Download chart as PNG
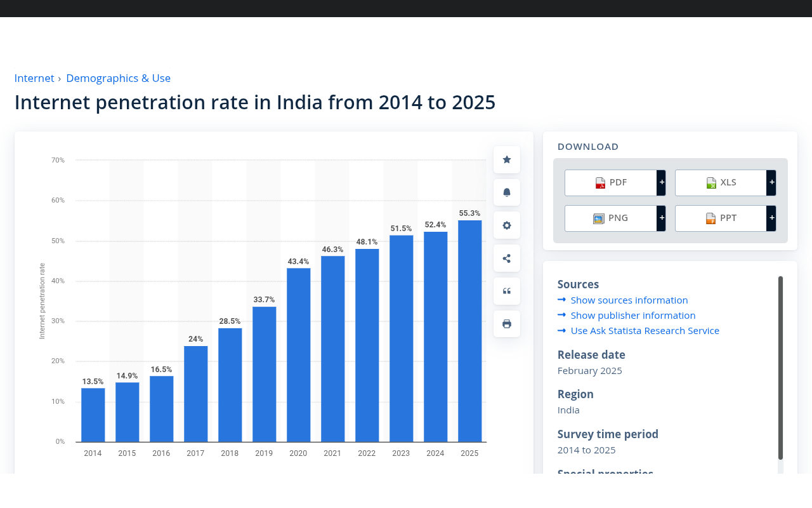 611,218
